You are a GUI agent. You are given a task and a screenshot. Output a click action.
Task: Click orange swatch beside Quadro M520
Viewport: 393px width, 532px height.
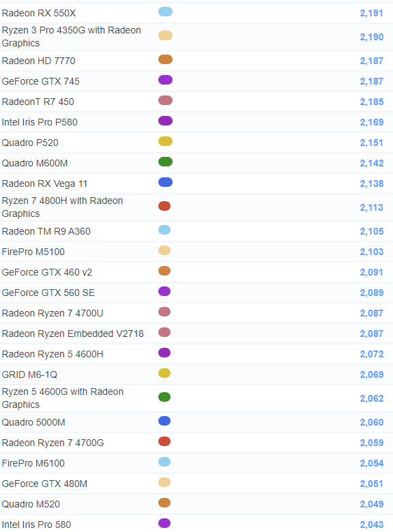(x=164, y=503)
